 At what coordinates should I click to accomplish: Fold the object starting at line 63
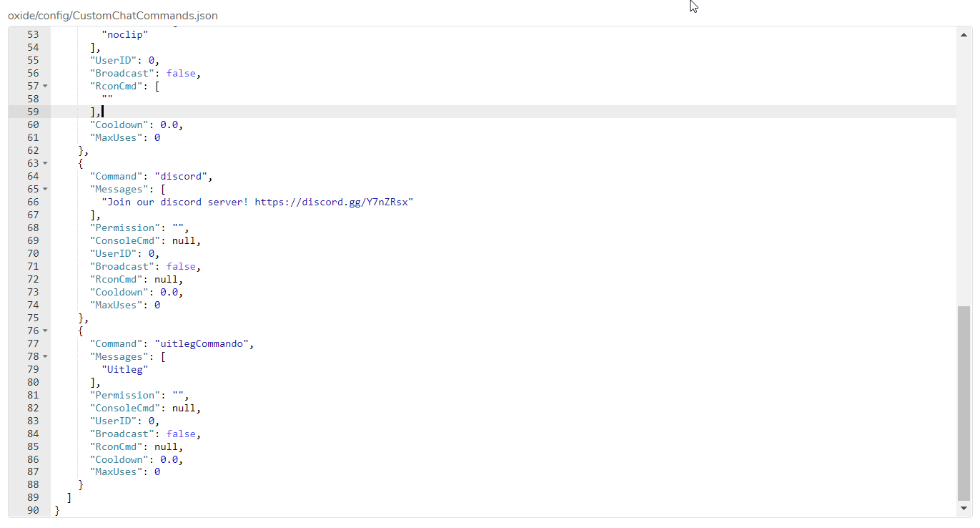[x=46, y=163]
